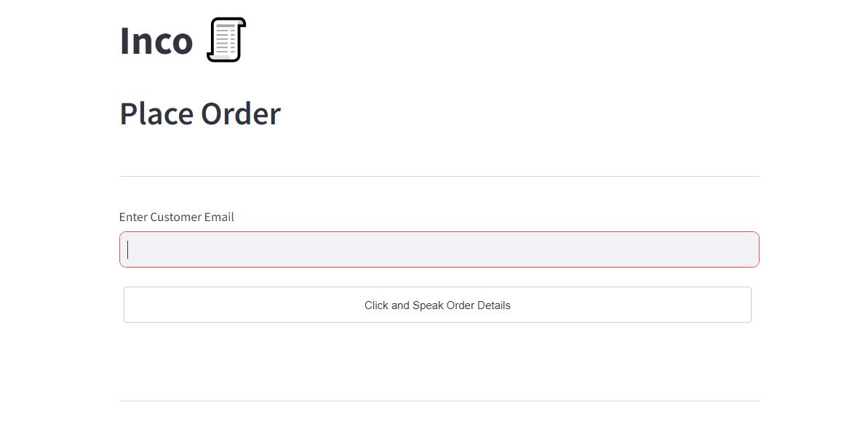Image resolution: width=868 pixels, height=448 pixels.
Task: Select the Place Order heading
Action: 200,113
